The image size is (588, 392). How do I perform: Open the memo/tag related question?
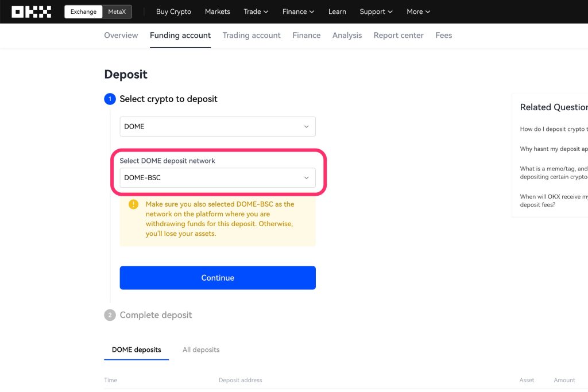point(554,173)
